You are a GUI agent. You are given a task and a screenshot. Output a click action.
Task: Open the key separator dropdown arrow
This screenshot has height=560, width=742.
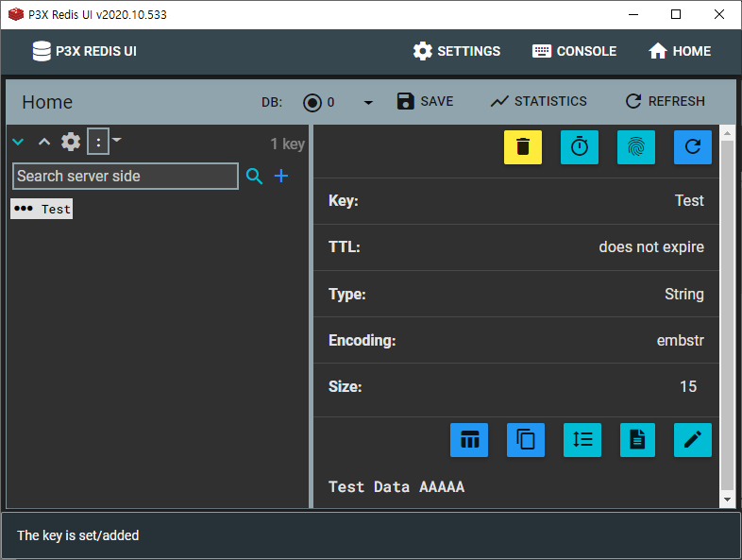click(116, 140)
